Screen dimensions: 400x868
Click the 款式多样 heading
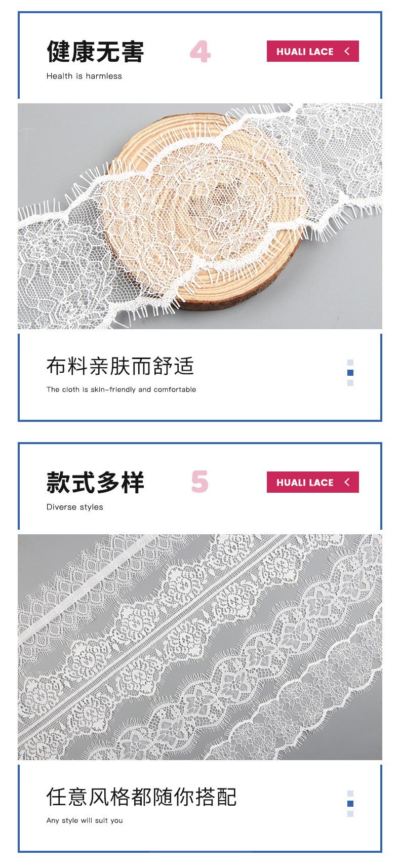point(95,482)
